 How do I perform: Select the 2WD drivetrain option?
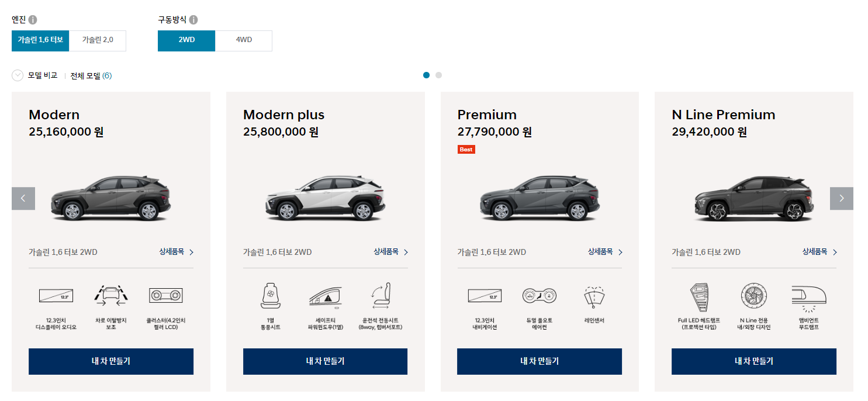pos(186,40)
